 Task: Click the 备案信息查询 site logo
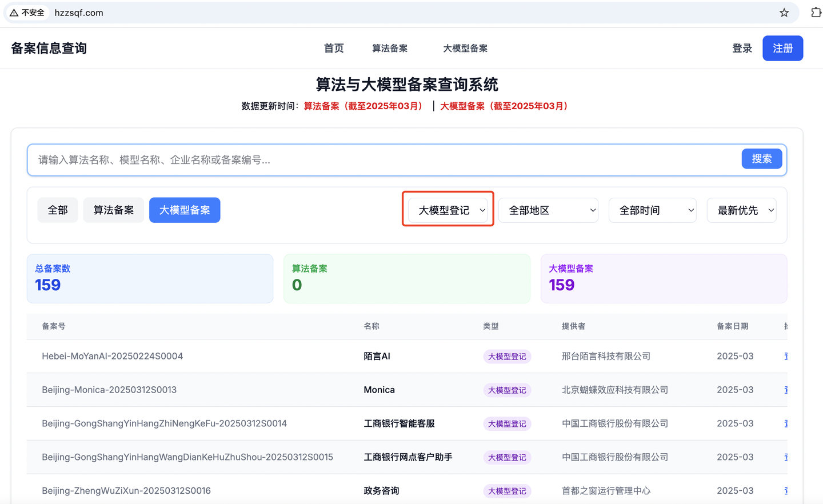click(x=49, y=49)
